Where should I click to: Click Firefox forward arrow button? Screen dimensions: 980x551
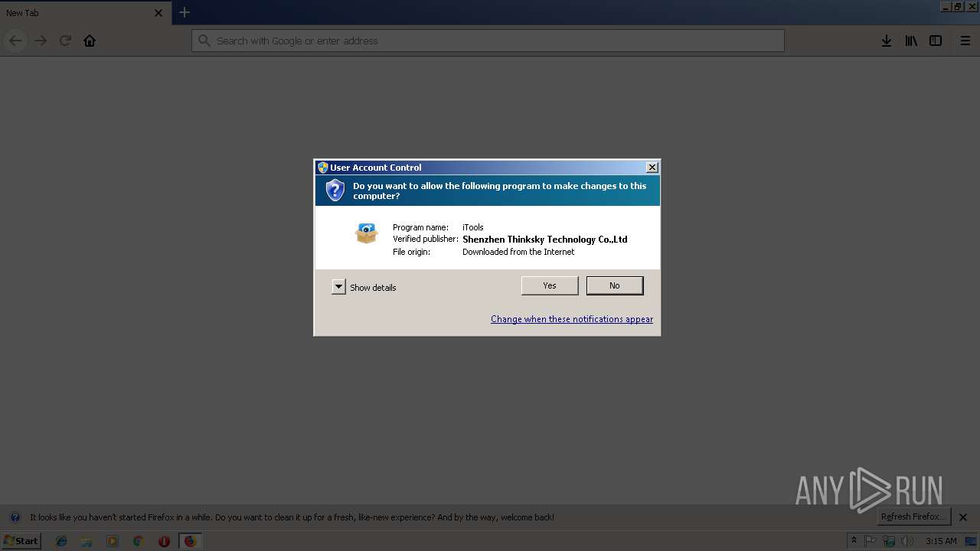[x=41, y=41]
